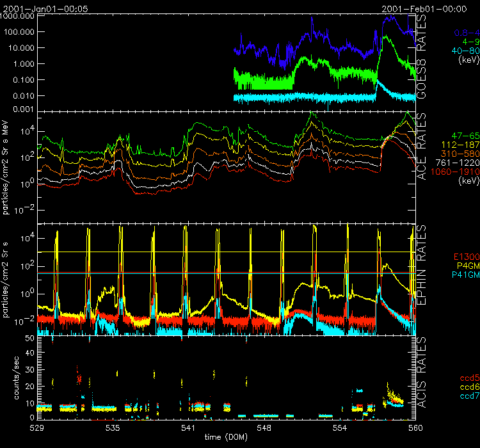Click the cyan ccd7 legend entry

click(467, 397)
